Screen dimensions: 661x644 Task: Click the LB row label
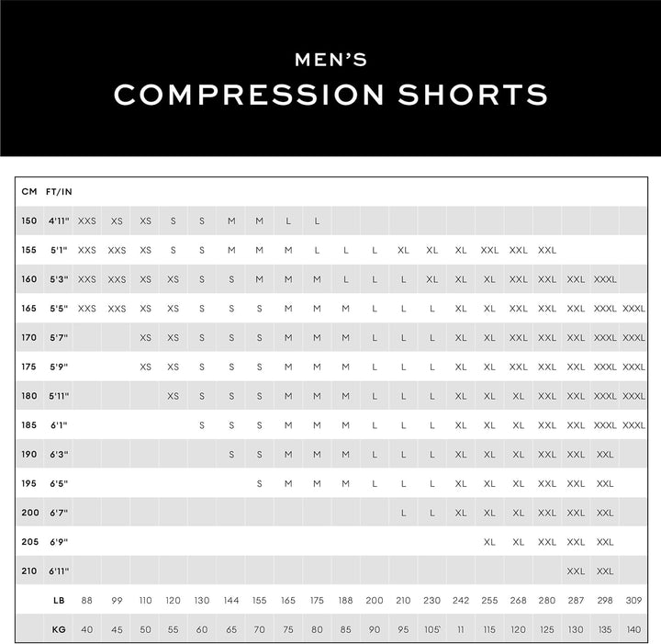(59, 600)
